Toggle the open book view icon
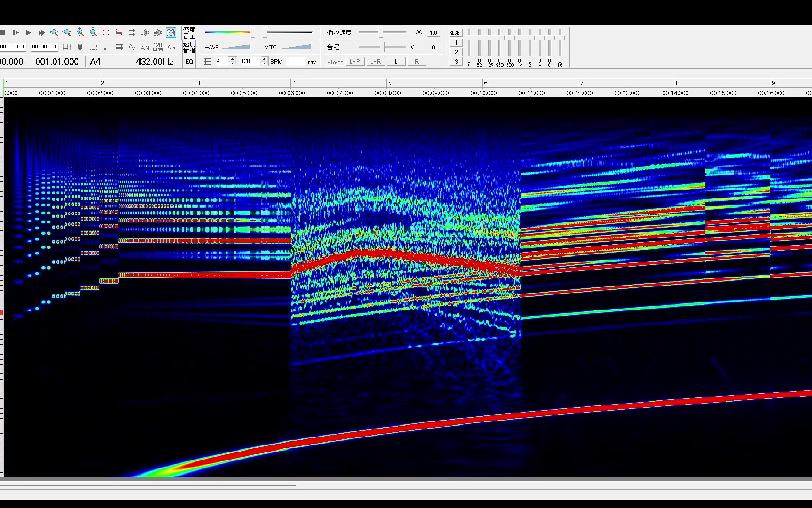 click(171, 32)
